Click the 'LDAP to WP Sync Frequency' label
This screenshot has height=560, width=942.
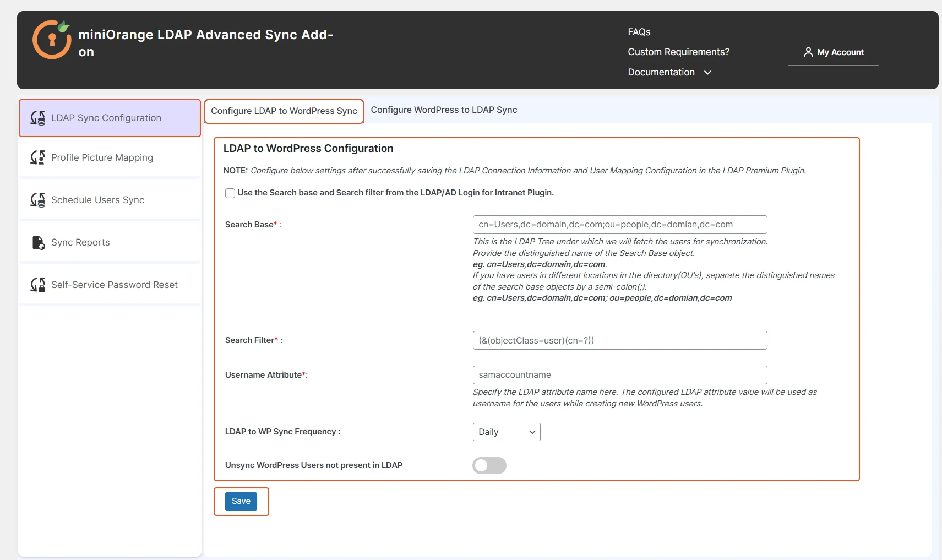(x=282, y=432)
